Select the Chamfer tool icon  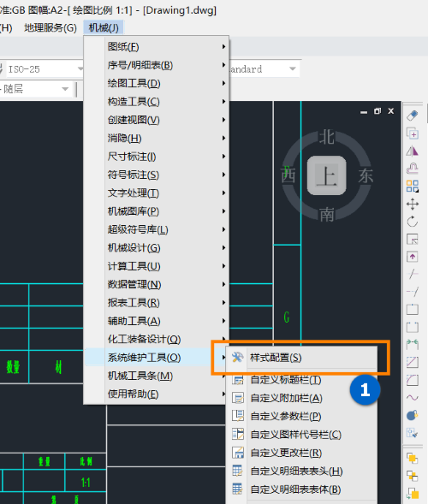(x=413, y=362)
